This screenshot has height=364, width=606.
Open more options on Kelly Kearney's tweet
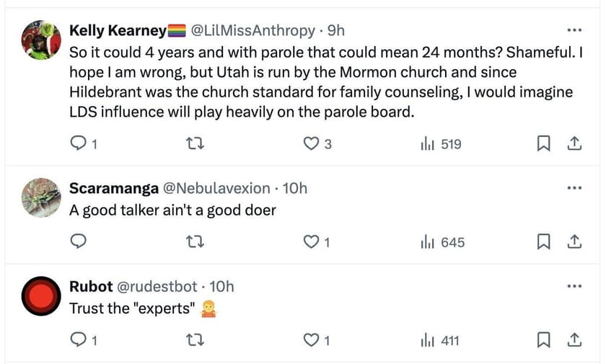pos(574,30)
